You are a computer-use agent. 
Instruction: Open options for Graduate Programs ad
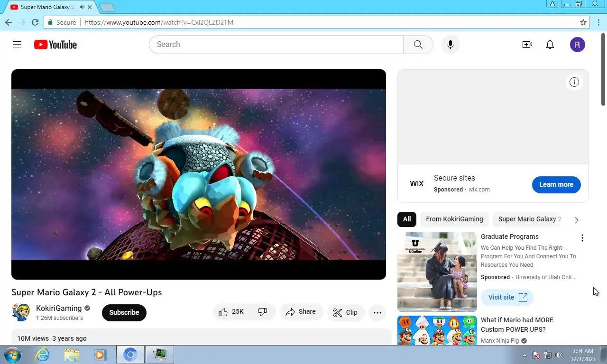(x=582, y=238)
